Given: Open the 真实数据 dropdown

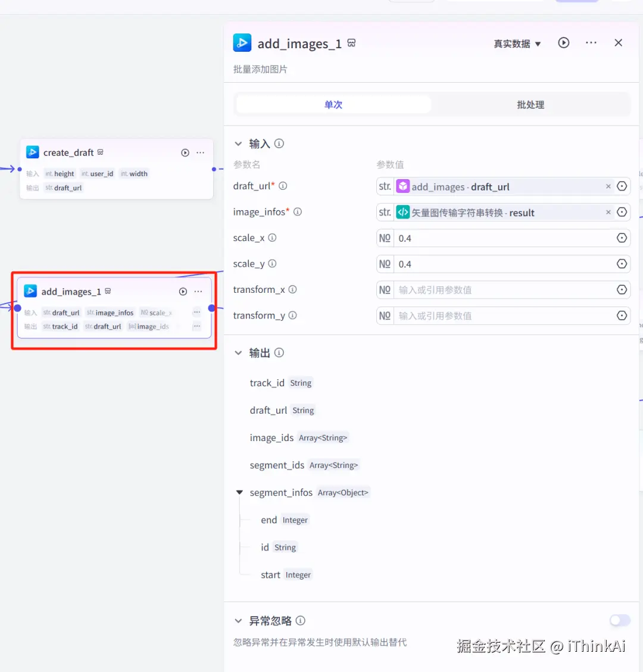Looking at the screenshot, I should click(517, 43).
